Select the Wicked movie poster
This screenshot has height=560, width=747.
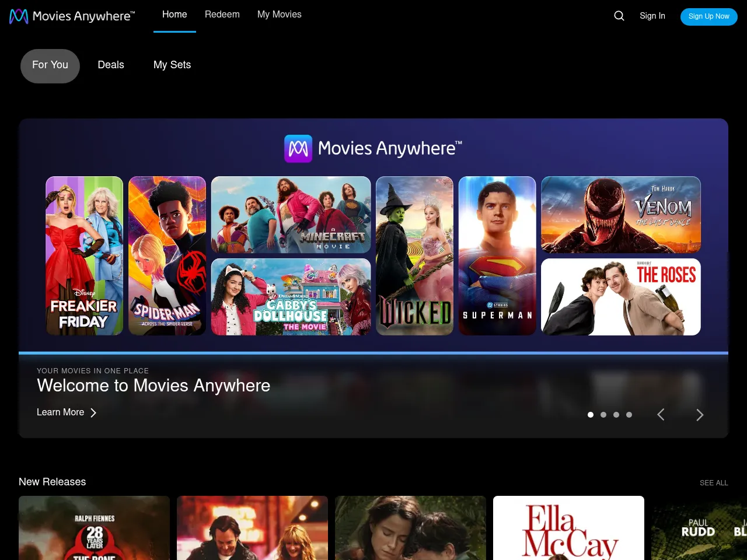click(x=414, y=255)
